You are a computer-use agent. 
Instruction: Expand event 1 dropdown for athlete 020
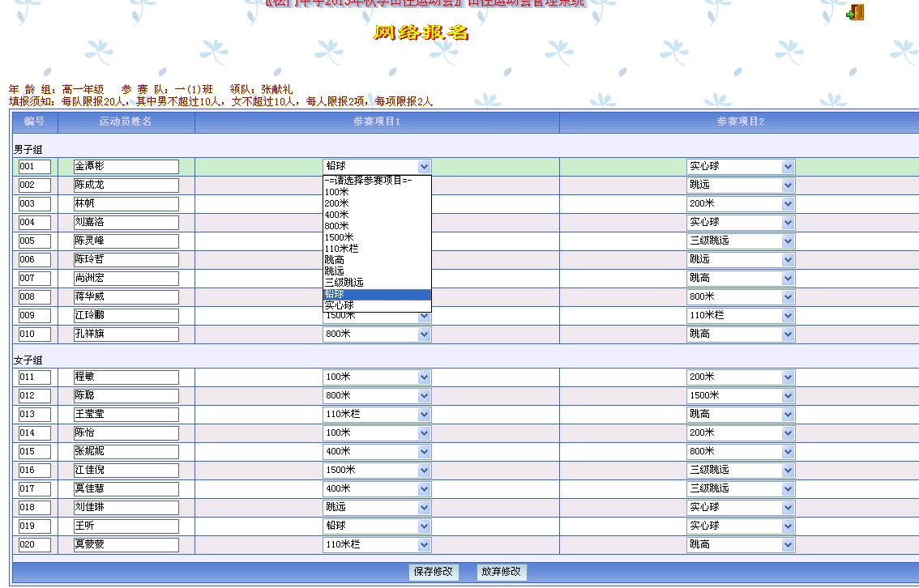(424, 545)
